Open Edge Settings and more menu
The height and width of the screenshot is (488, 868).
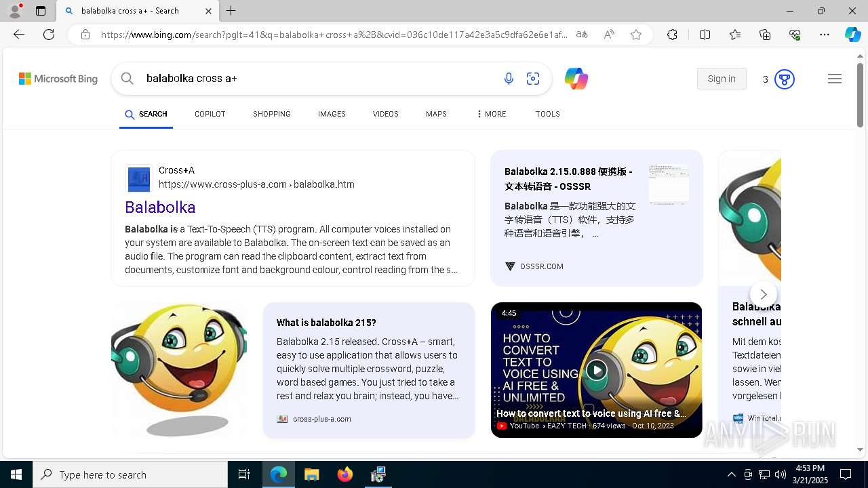825,35
